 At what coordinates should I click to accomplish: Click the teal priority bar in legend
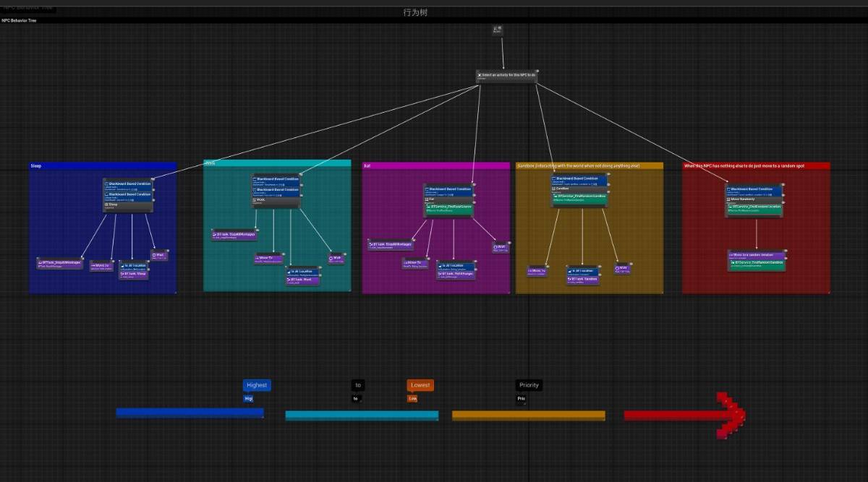click(361, 416)
